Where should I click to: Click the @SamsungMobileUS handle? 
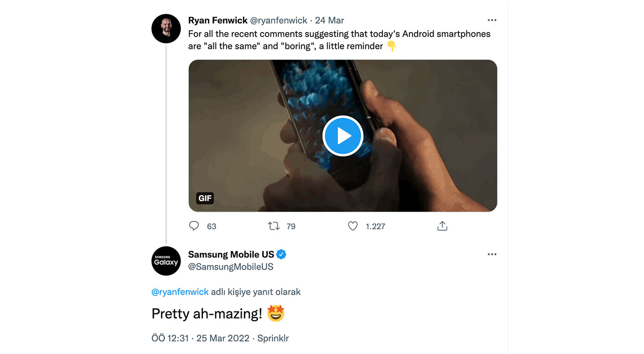tap(230, 267)
